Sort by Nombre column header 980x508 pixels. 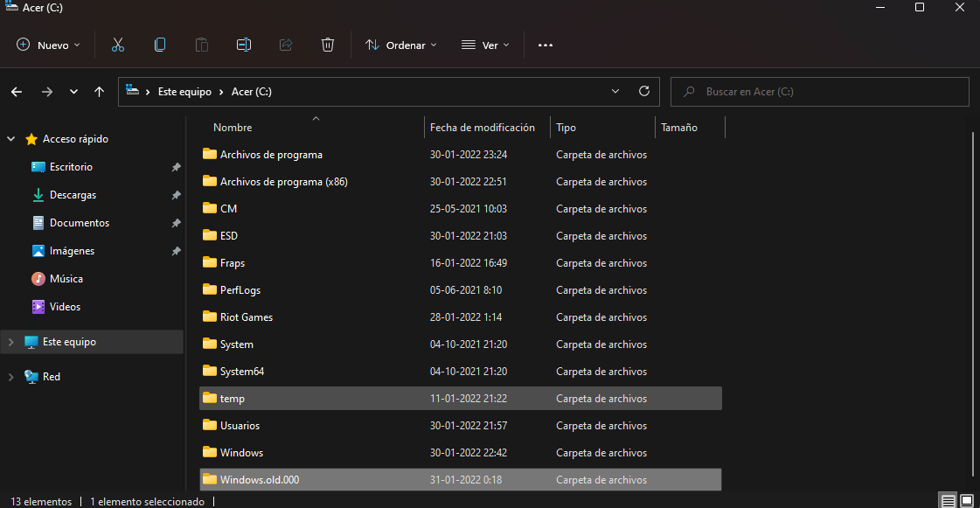(233, 128)
